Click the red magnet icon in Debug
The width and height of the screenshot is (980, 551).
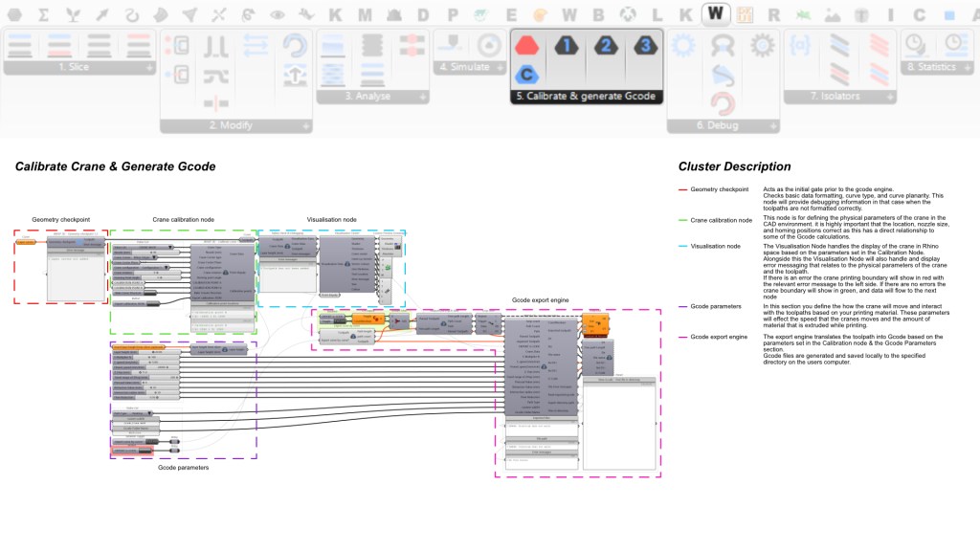723,102
